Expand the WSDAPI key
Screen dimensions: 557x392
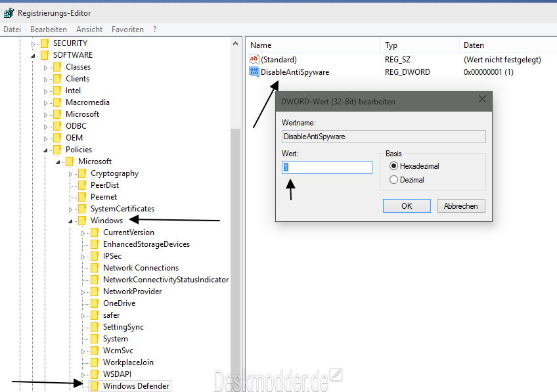click(x=83, y=375)
